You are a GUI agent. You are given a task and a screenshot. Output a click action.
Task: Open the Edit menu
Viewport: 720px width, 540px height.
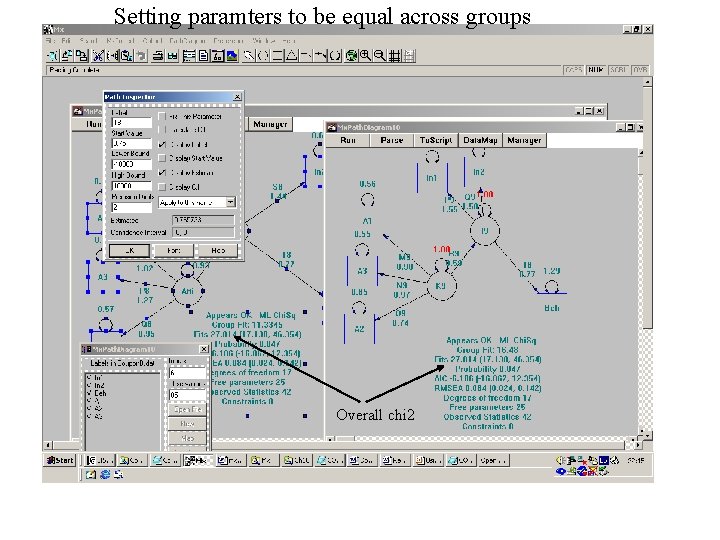67,41
